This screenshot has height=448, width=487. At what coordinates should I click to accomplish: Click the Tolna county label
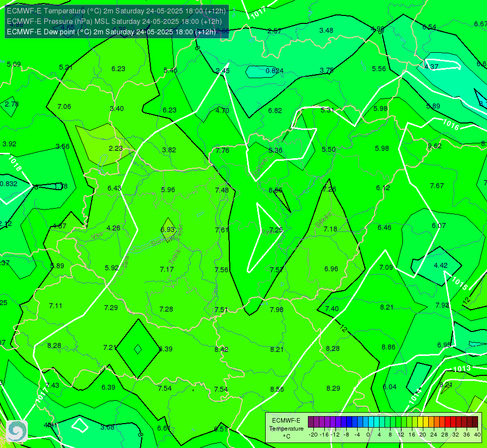[x=174, y=257]
